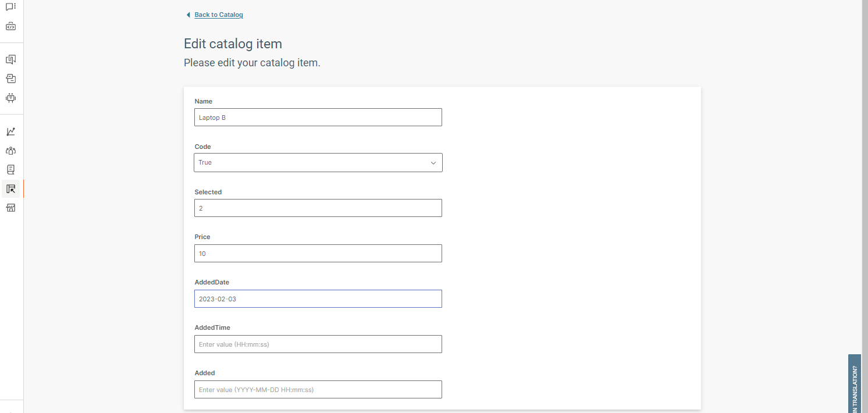868x413 pixels.
Task: Open the documentation book icon
Action: (10, 169)
